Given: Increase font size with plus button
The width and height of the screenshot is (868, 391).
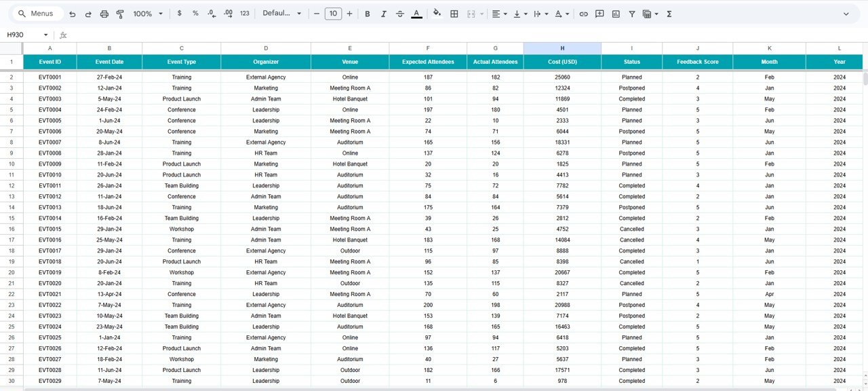Looking at the screenshot, I should point(349,14).
